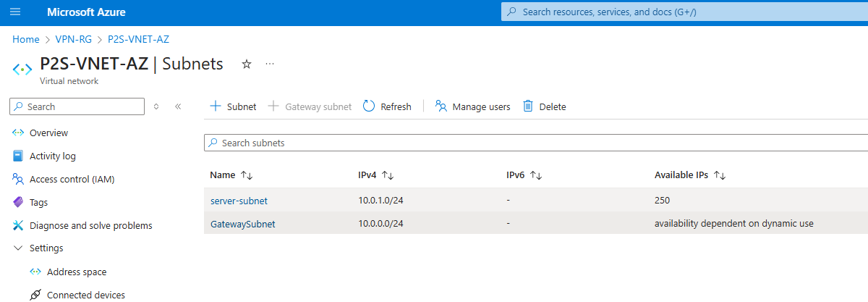Open the GatewaySubnet link
This screenshot has height=302, width=868.
pyautogui.click(x=243, y=224)
